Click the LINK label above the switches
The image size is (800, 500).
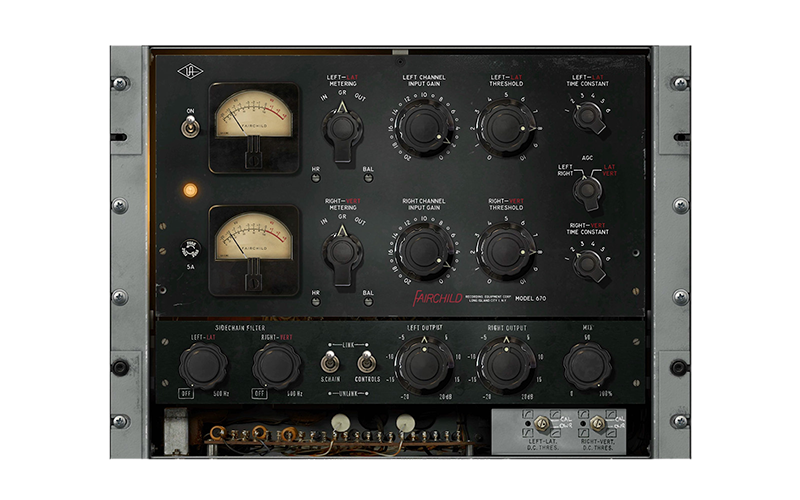click(348, 345)
